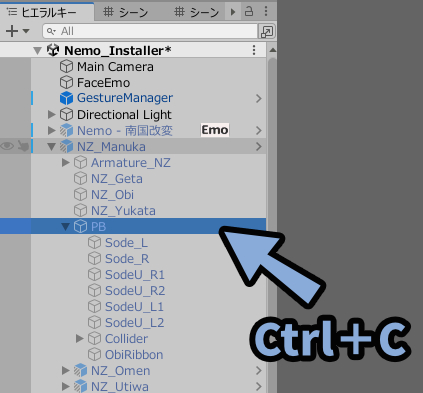Image resolution: width=423 pixels, height=393 pixels.
Task: Select the NZ_Geta text label
Action: coord(117,179)
